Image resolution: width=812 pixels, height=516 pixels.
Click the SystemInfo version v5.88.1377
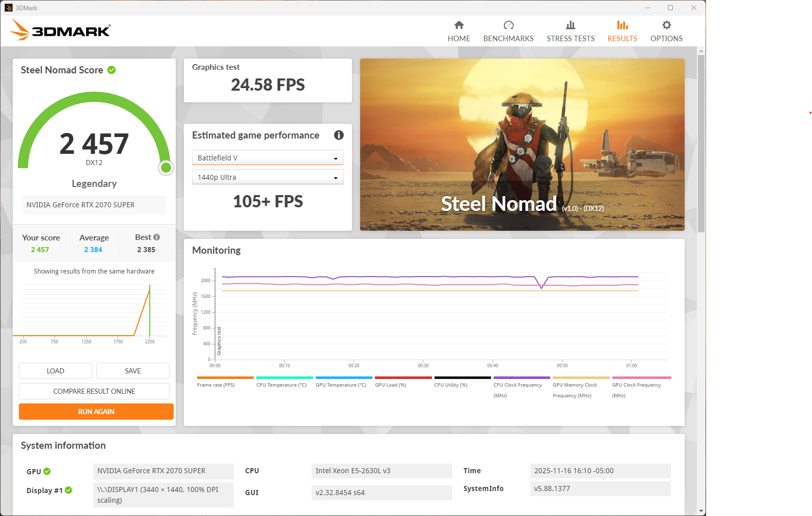601,488
